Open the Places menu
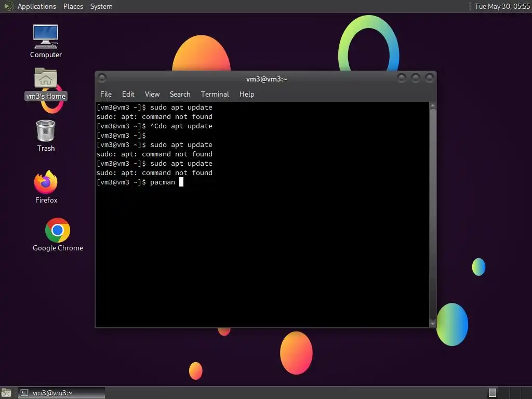 tap(73, 6)
